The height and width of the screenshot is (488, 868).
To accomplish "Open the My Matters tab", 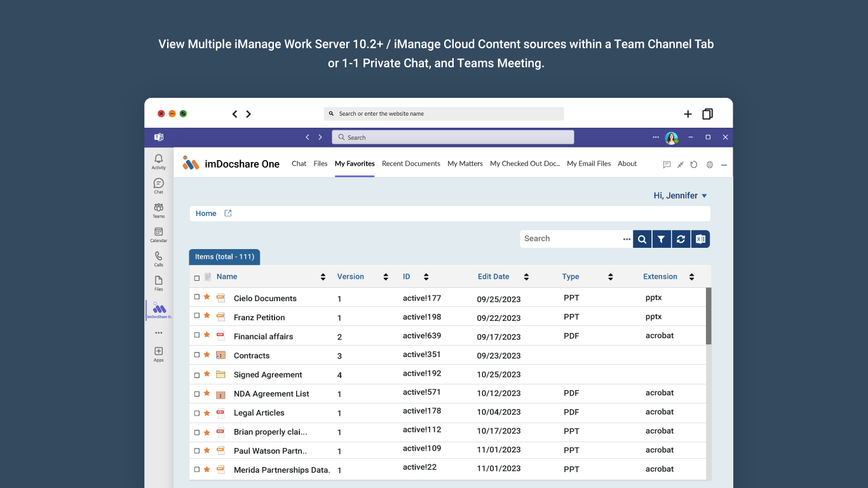I will [465, 164].
